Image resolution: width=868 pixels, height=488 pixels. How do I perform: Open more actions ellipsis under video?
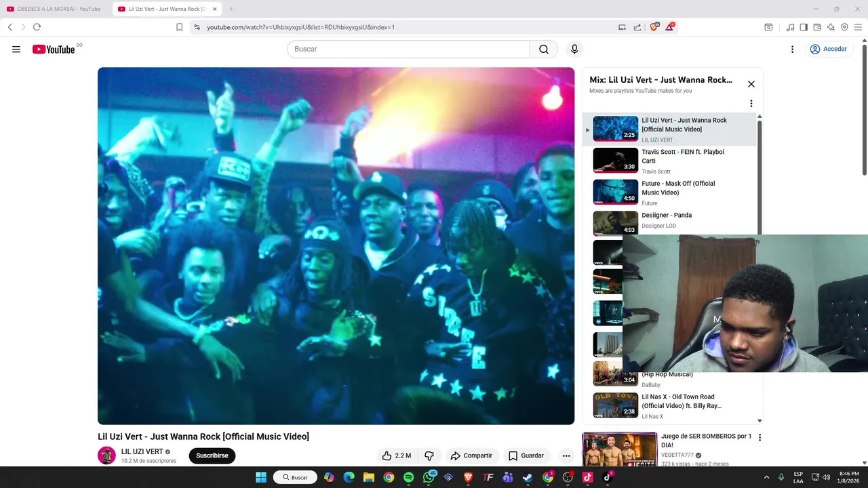pos(566,455)
